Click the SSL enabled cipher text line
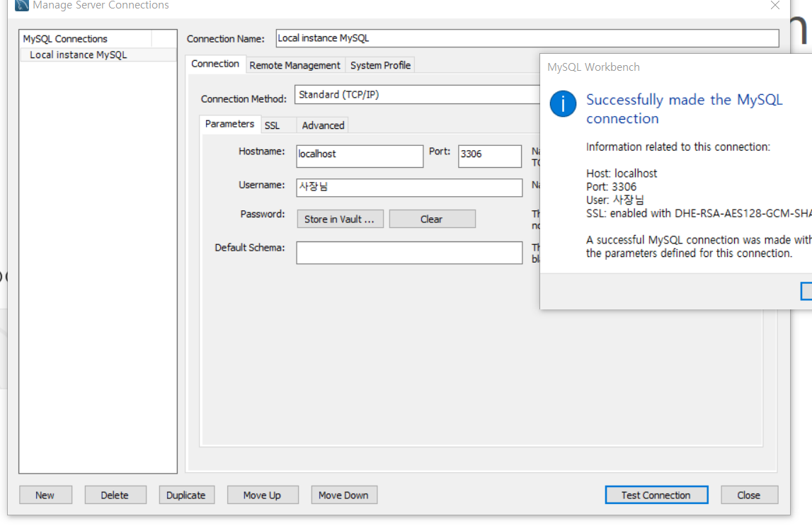This screenshot has height=526, width=812. click(x=699, y=213)
